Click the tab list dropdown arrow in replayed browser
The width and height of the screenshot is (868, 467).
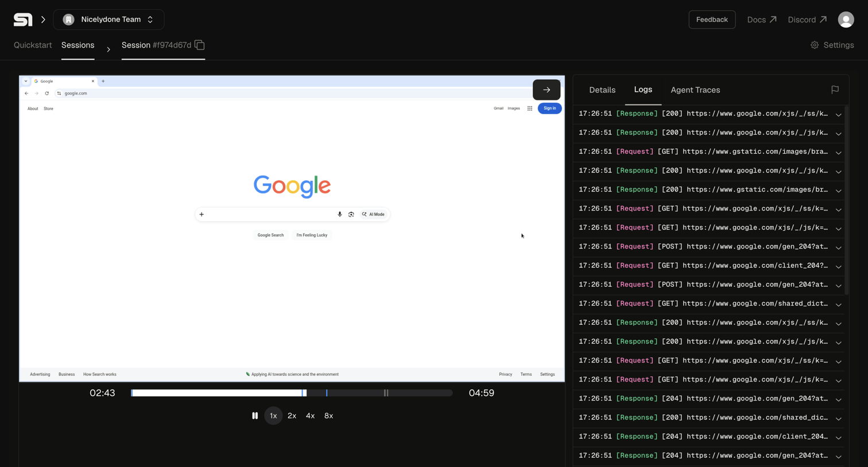point(26,81)
